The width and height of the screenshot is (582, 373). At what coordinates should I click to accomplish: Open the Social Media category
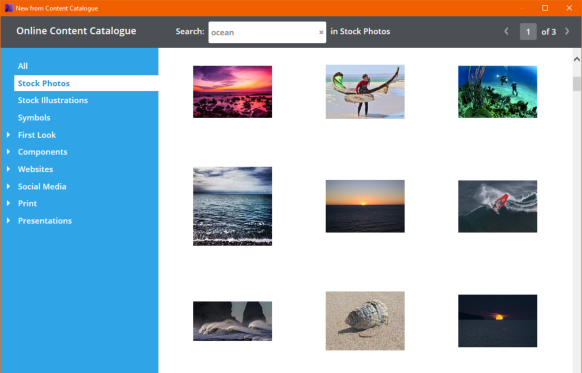[x=42, y=186]
